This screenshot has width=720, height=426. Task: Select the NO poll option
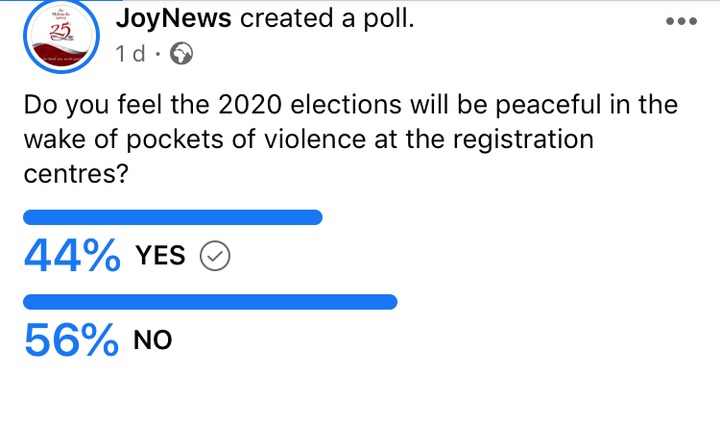point(152,340)
